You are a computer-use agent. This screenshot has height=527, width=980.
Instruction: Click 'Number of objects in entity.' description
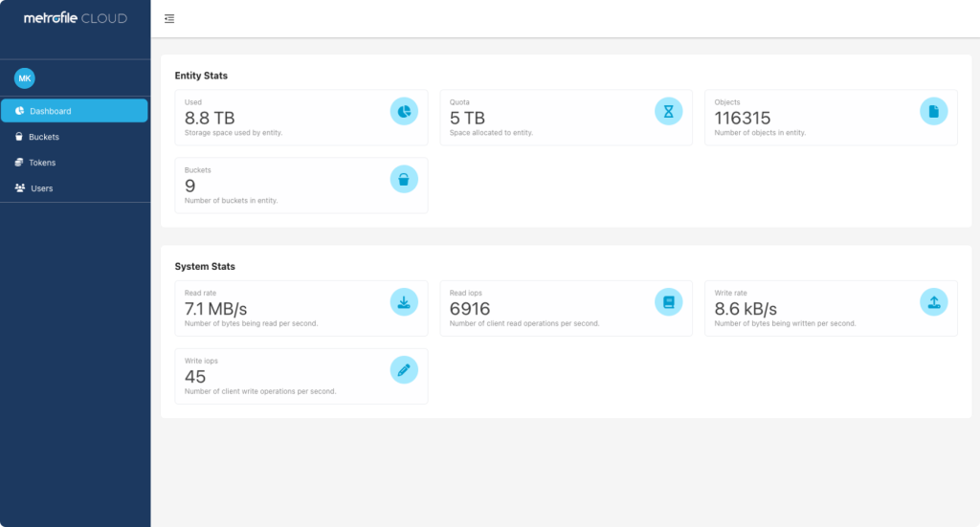pos(760,133)
